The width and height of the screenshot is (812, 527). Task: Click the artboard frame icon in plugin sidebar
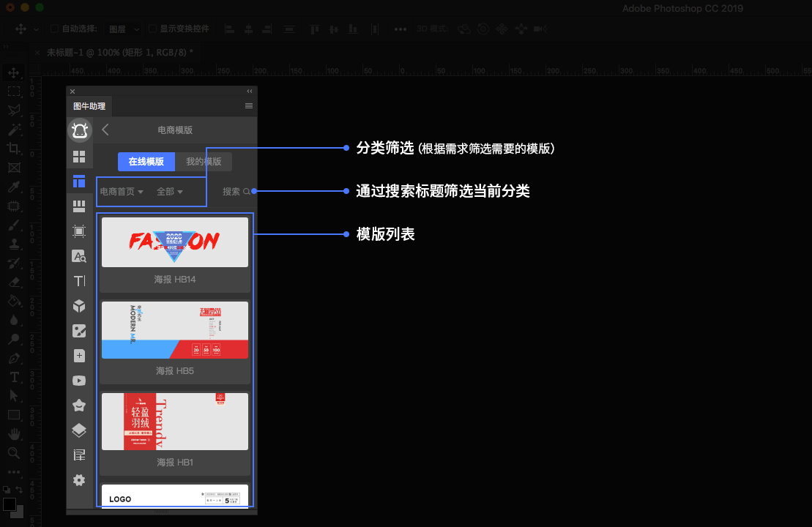tap(79, 231)
